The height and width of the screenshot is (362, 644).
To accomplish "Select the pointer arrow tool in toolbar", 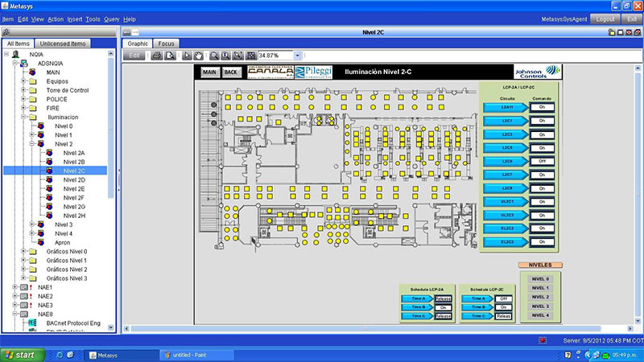I will click(187, 56).
